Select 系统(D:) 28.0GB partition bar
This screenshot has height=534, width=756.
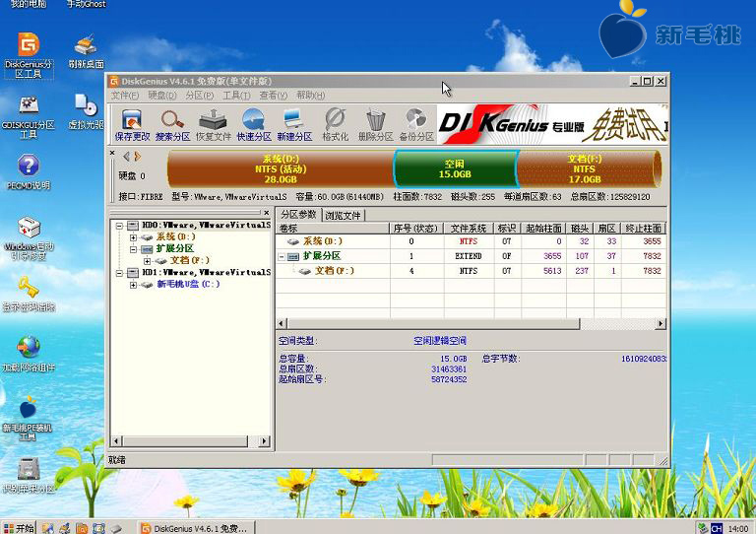point(281,168)
